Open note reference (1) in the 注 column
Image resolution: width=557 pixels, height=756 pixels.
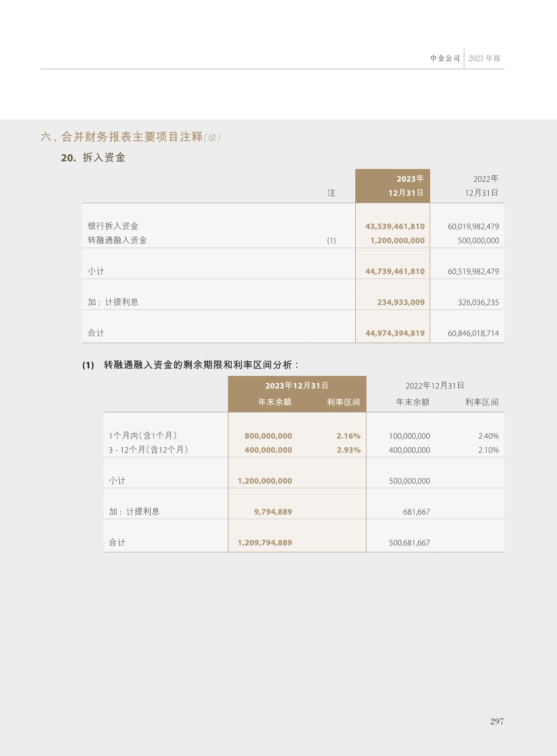click(x=331, y=241)
